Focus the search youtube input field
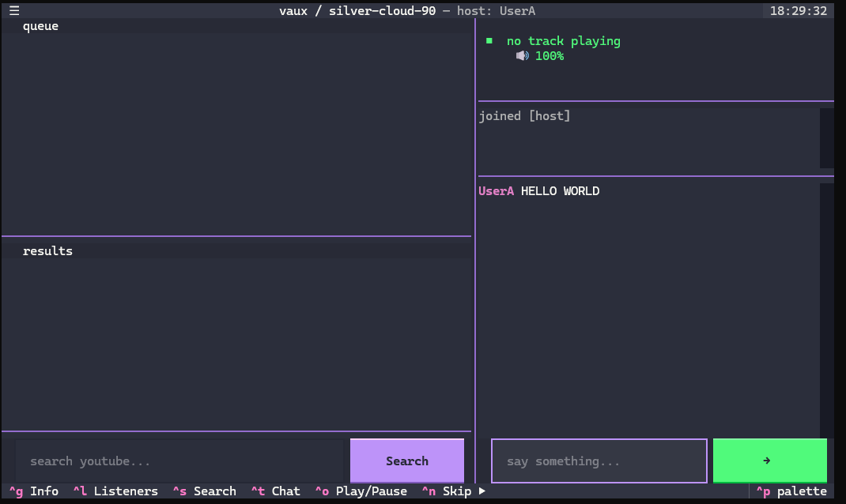Screen dimensions: 846x504 [179, 461]
